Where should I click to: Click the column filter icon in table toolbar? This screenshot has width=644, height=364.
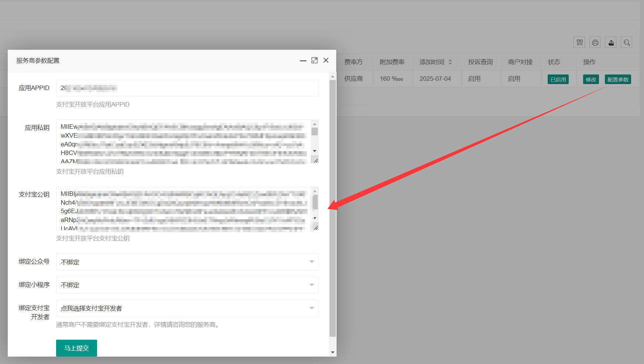pos(579,42)
